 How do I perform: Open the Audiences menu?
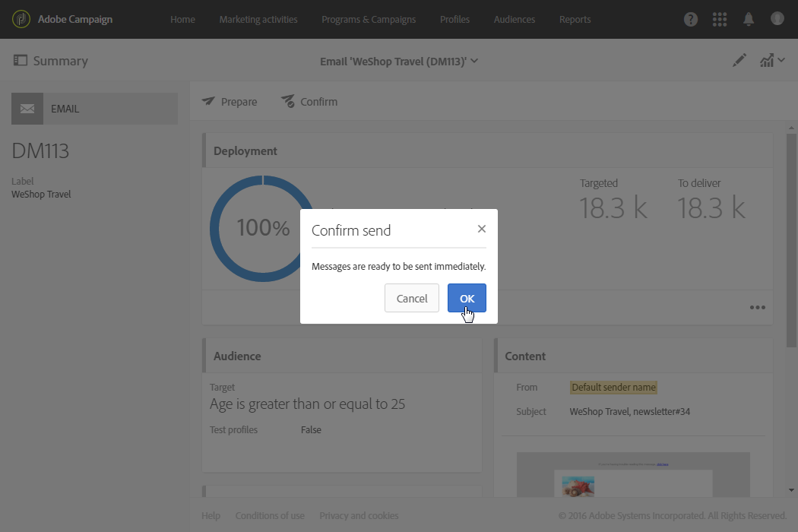[515, 19]
